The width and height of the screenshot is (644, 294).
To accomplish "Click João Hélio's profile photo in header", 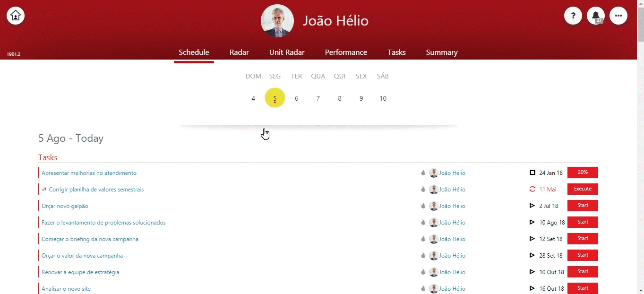I will (277, 21).
